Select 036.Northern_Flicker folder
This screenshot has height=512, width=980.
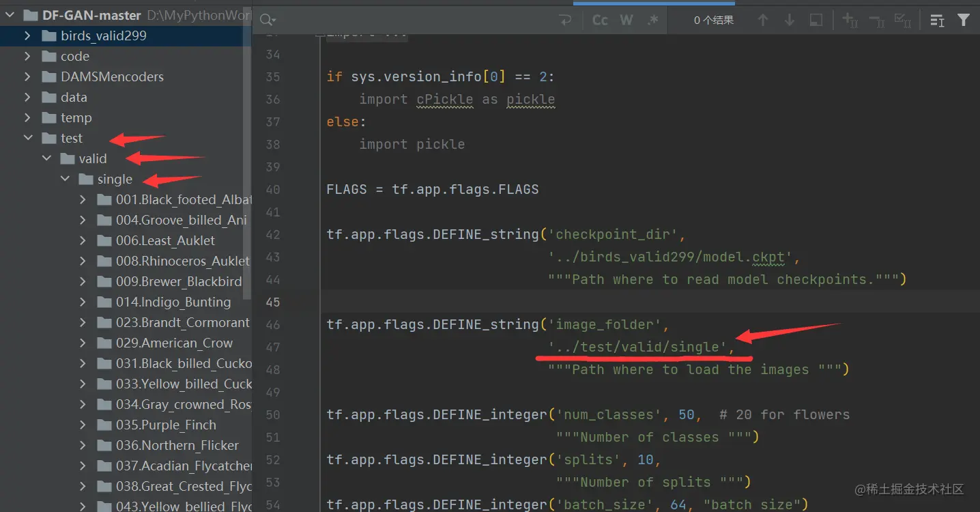tap(177, 445)
